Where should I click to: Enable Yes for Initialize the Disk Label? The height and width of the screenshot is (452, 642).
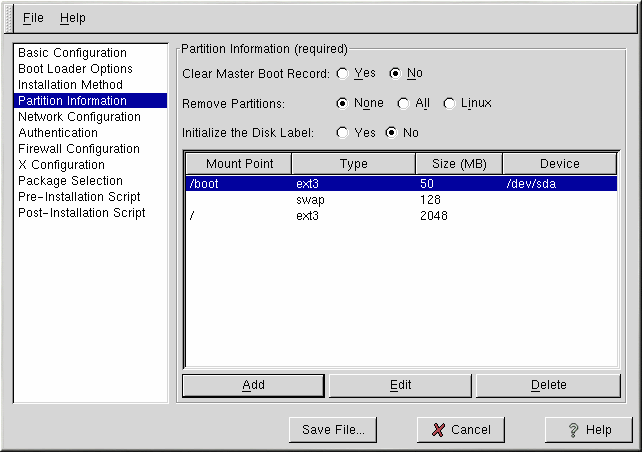(x=343, y=132)
